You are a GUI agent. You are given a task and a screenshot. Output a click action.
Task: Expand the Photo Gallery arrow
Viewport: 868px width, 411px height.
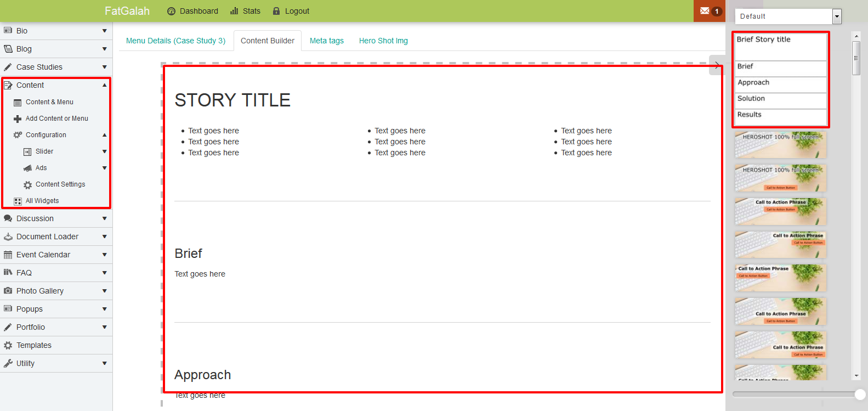point(104,291)
